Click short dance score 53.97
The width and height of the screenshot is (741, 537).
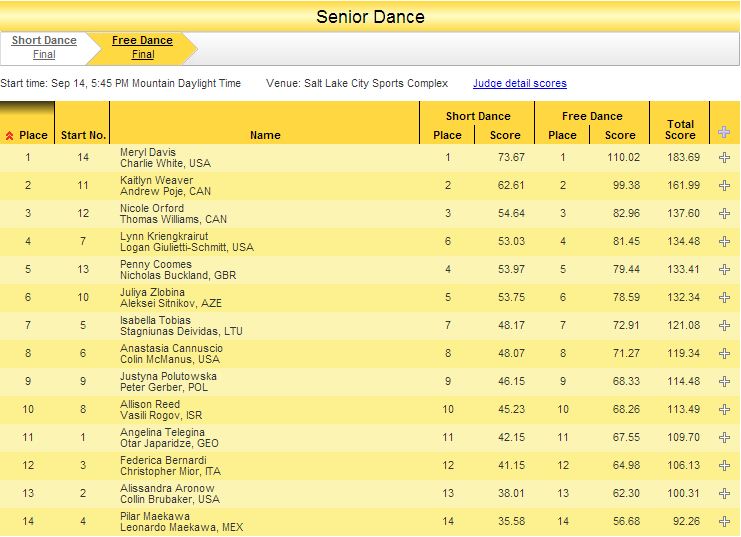pyautogui.click(x=511, y=269)
